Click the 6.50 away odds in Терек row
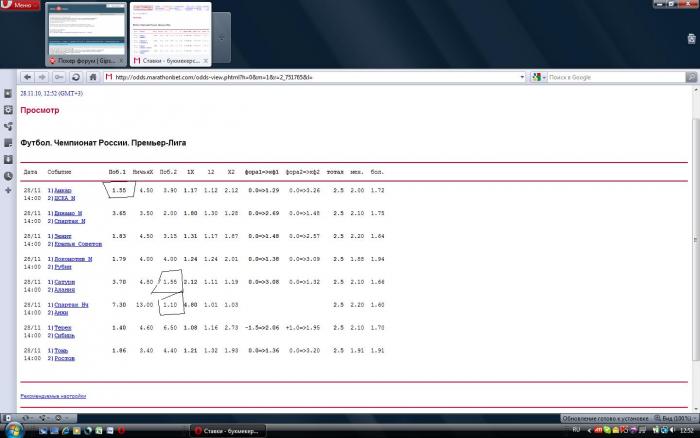700x438 pixels. pyautogui.click(x=170, y=328)
